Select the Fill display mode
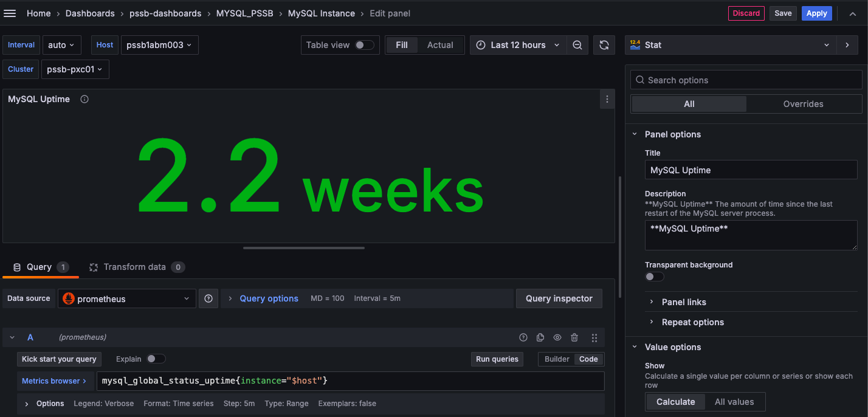The height and width of the screenshot is (417, 868). [x=402, y=45]
